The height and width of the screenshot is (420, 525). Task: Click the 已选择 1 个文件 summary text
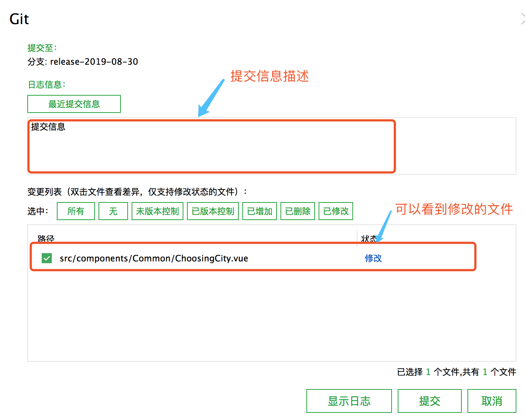[x=428, y=372]
